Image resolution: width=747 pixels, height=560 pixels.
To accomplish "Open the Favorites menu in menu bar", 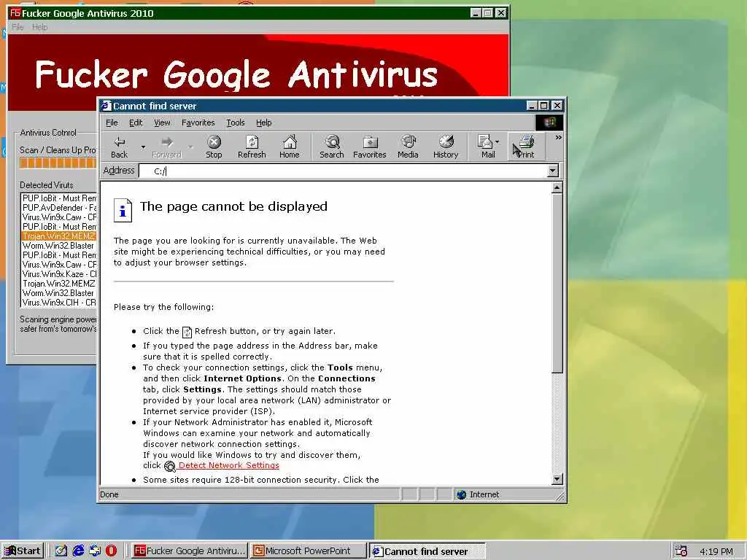I will pos(198,122).
